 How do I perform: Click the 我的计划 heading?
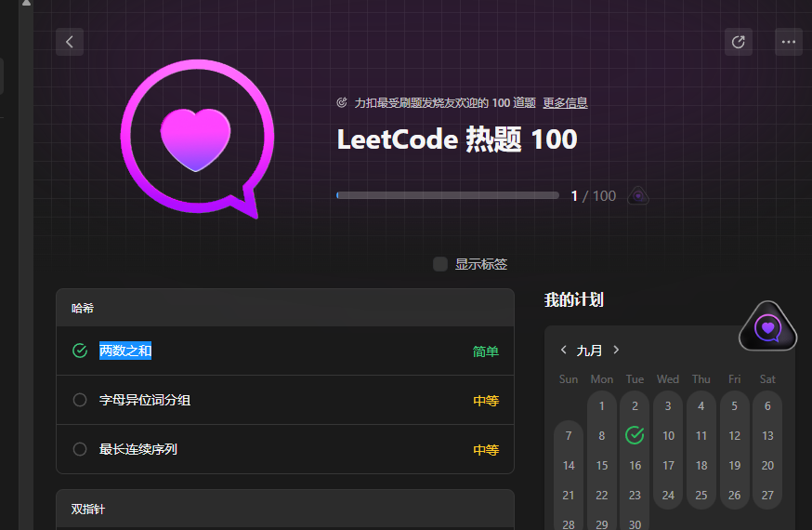(574, 300)
